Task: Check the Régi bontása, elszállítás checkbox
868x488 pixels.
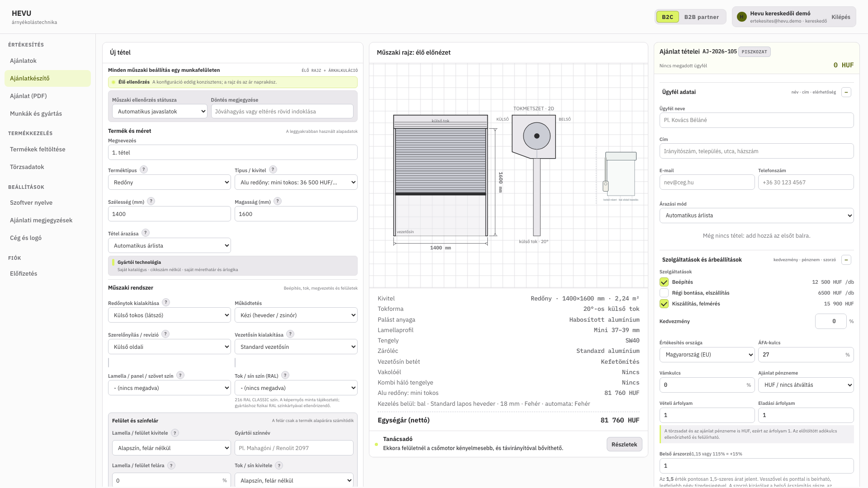Action: [664, 293]
